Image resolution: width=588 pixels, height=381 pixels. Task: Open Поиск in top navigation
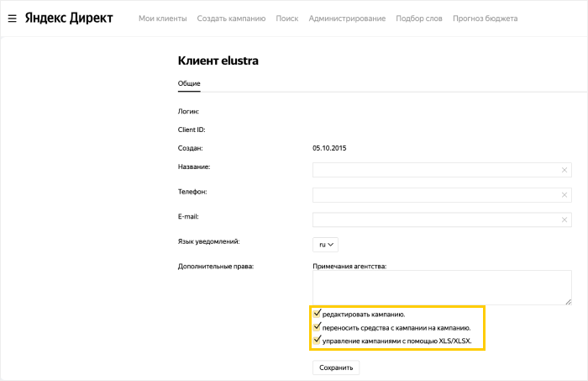click(x=287, y=19)
